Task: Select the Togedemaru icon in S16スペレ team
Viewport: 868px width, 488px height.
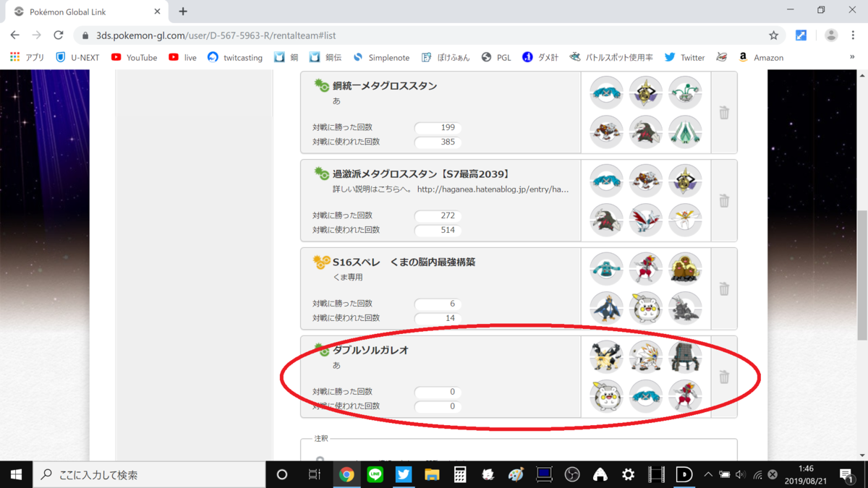Action: coord(645,308)
